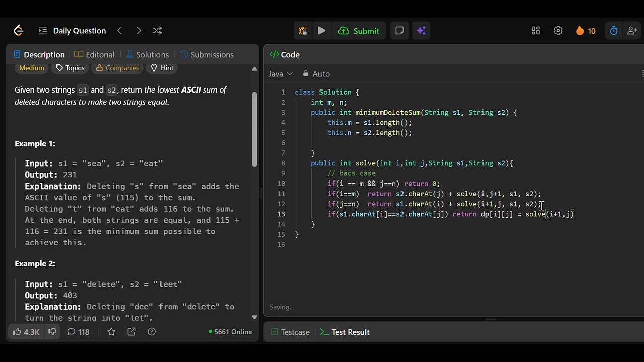The width and height of the screenshot is (644, 362).
Task: Open the notes icon
Action: tap(399, 31)
